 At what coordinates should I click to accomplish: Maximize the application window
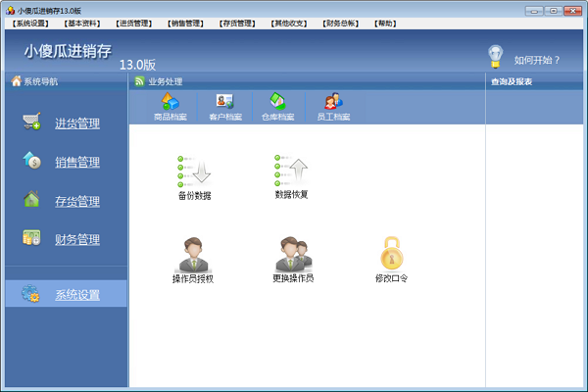point(554,11)
